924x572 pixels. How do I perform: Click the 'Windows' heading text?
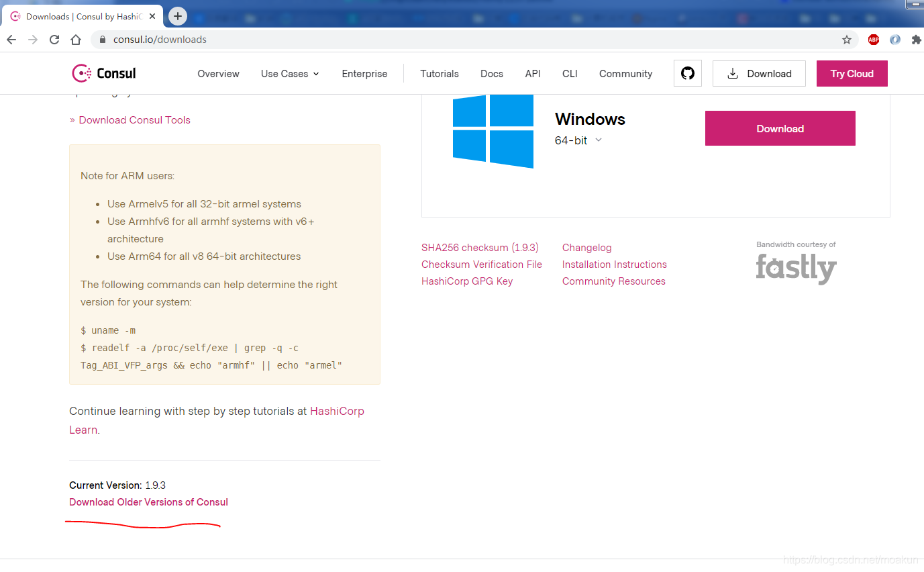click(x=590, y=120)
